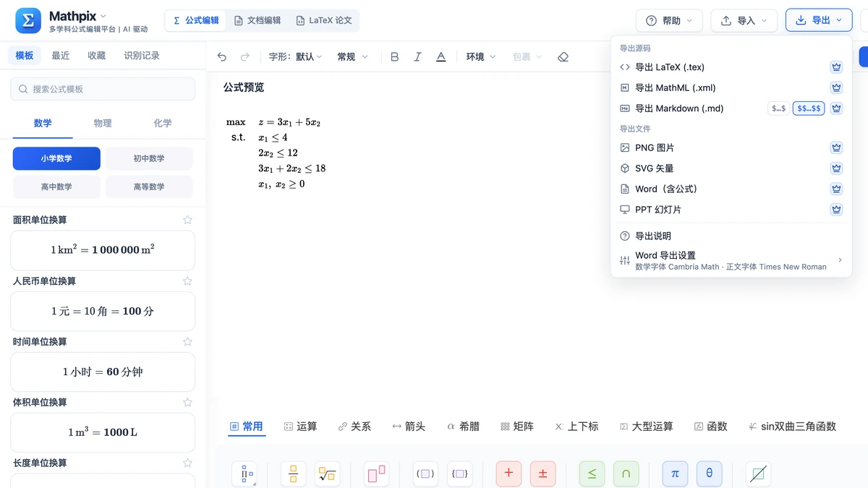Star the 长度单位换算 template
868x488 pixels.
point(187,463)
